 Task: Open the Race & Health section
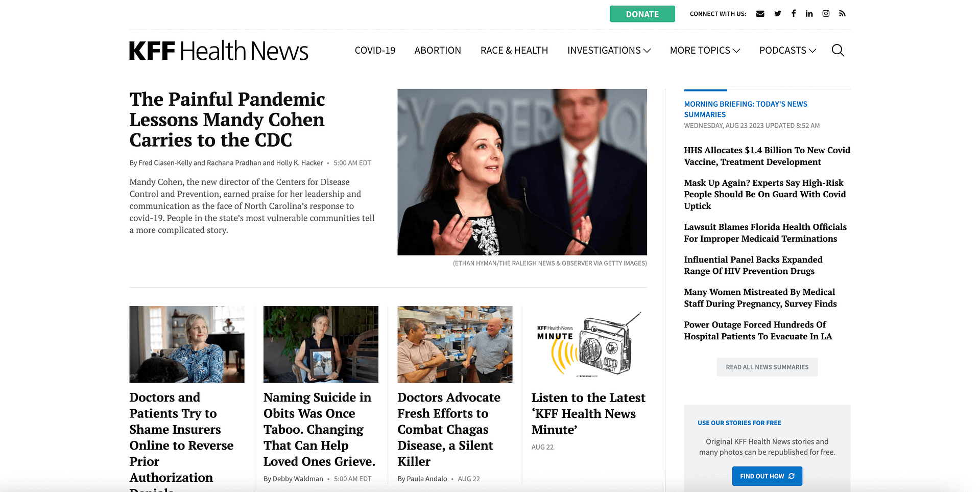[x=514, y=50]
